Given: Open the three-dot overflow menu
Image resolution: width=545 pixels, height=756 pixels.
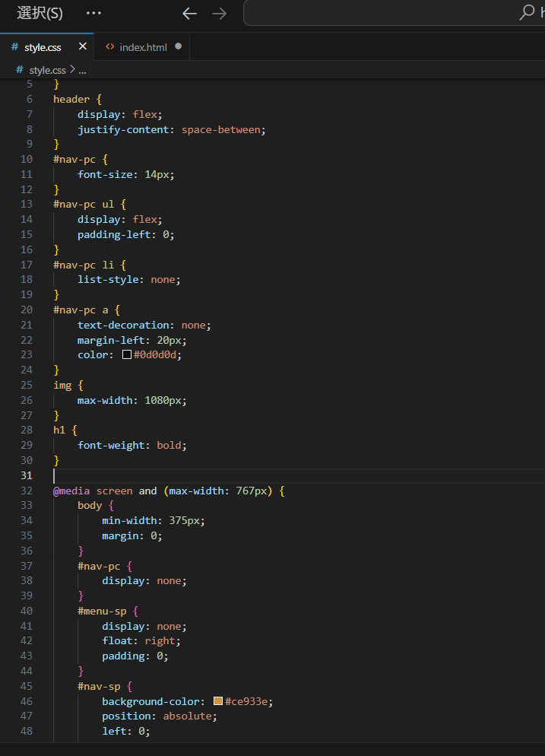Looking at the screenshot, I should coord(93,13).
